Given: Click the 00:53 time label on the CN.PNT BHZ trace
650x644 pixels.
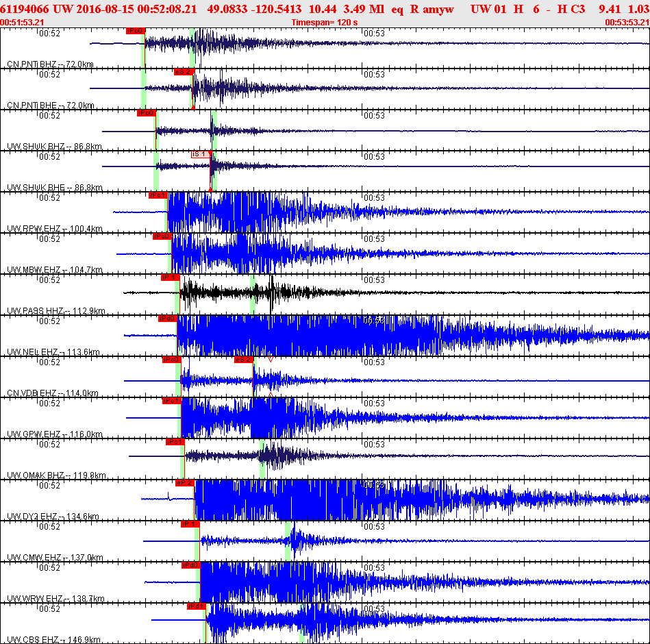Looking at the screenshot, I should (375, 34).
